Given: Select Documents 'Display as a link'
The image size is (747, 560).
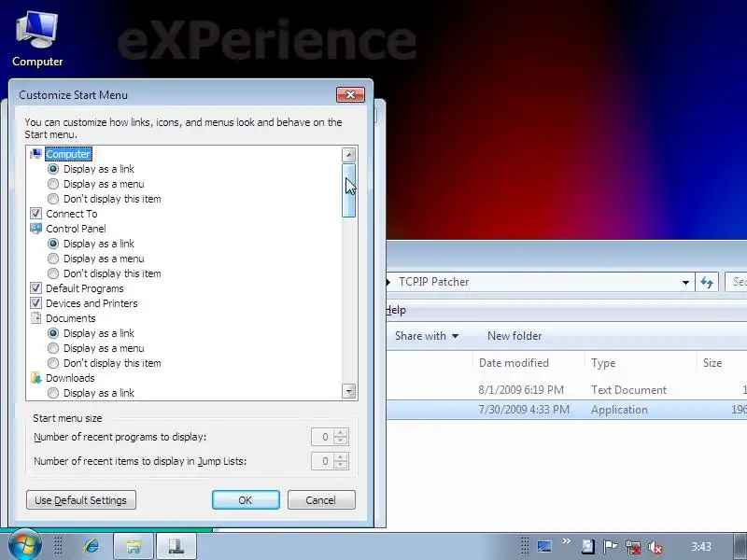Looking at the screenshot, I should pos(53,333).
